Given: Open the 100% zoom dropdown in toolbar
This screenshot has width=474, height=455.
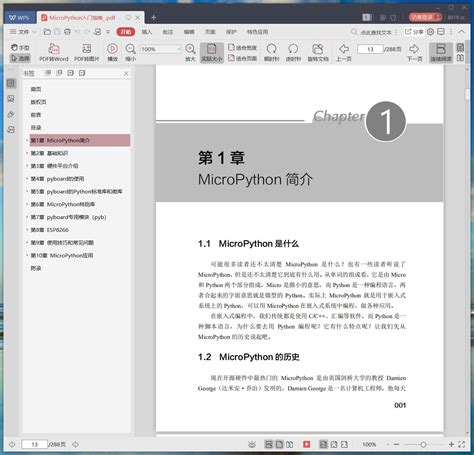Looking at the screenshot, I should coord(160,49).
